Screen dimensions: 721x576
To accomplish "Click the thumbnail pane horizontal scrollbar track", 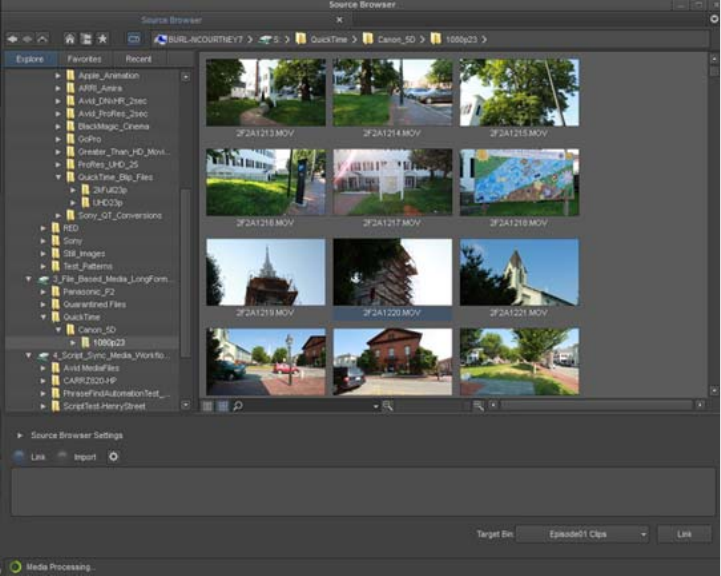I will tap(596, 405).
